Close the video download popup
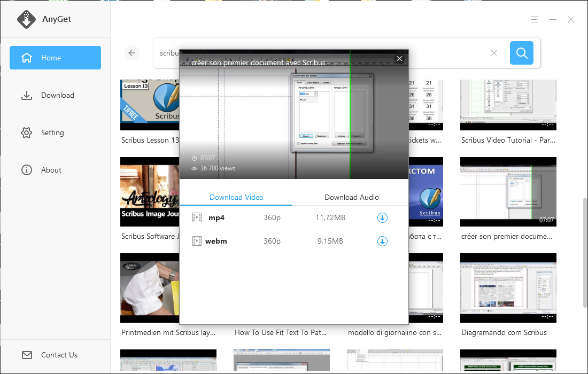This screenshot has width=588, height=374. [399, 58]
